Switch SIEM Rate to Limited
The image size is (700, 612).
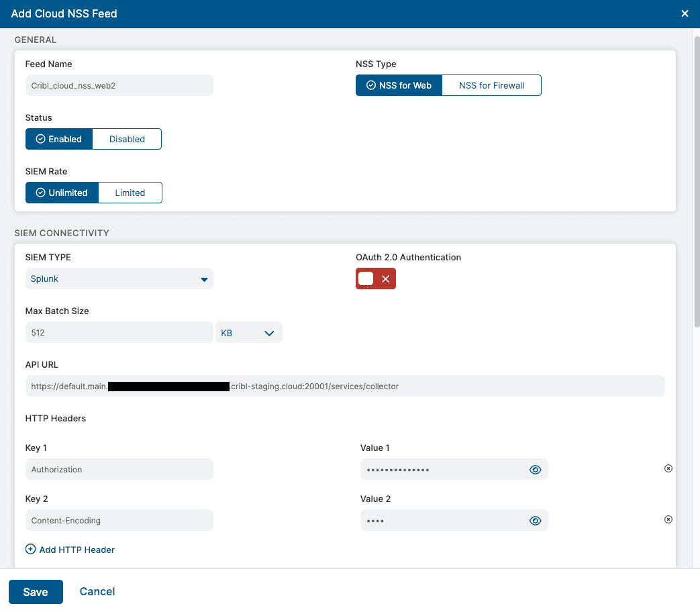[x=130, y=193]
